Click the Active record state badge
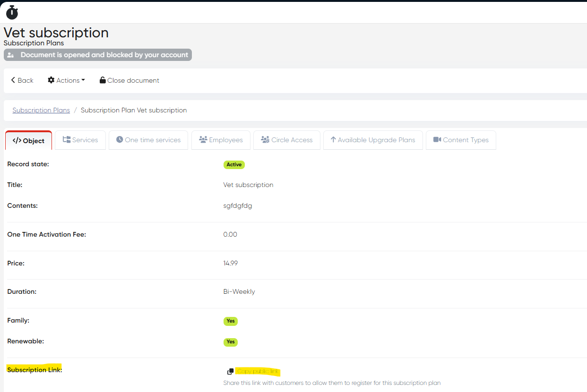The height and width of the screenshot is (392, 587). pos(234,165)
